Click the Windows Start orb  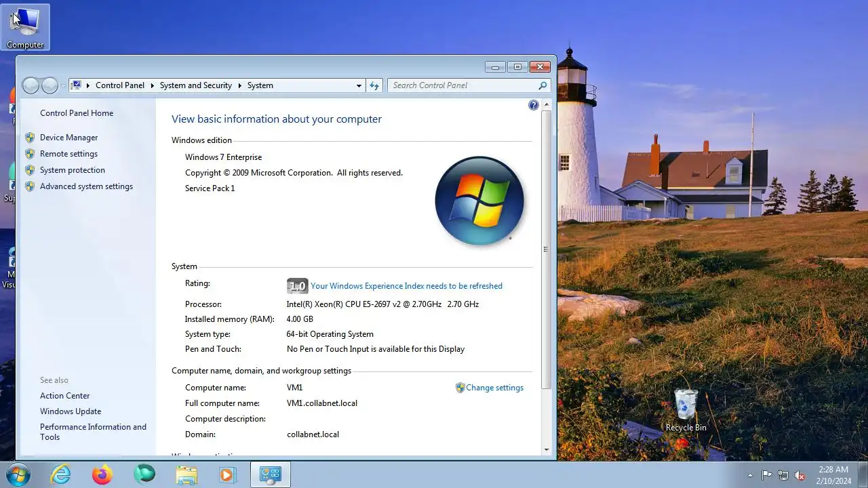(x=18, y=474)
